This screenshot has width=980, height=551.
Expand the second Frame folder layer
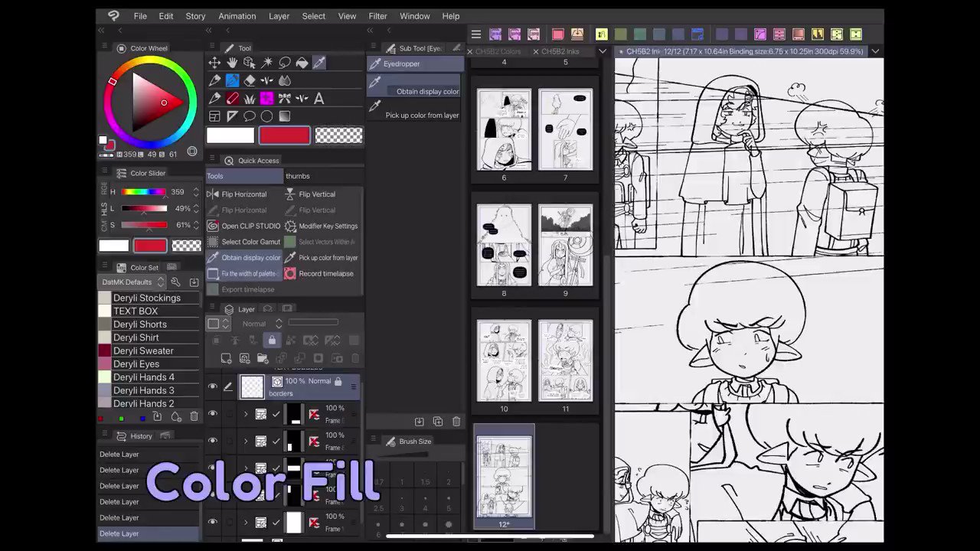246,441
